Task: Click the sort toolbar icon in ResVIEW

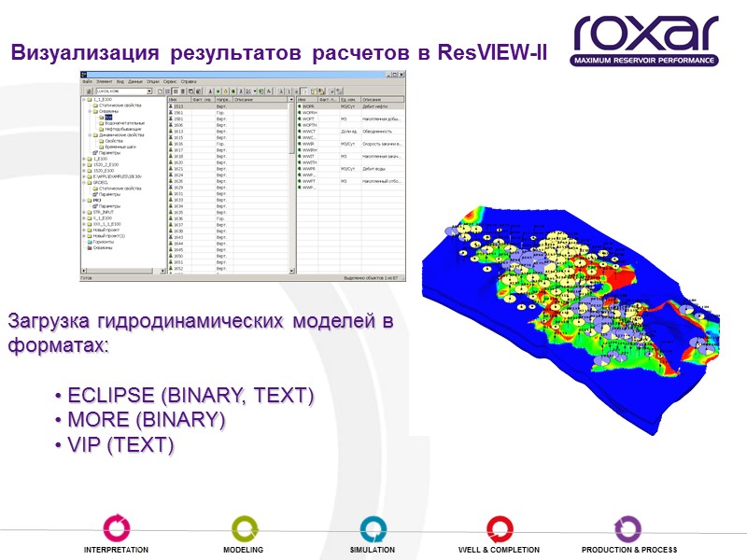Action: point(268,91)
